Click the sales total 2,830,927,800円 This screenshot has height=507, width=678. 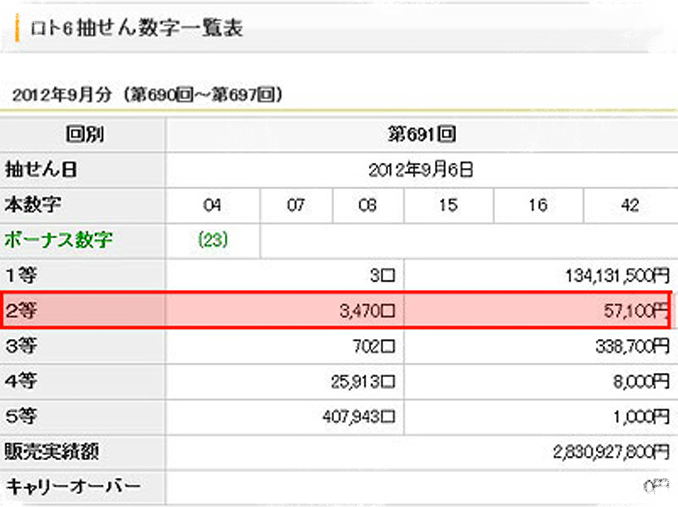[612, 452]
